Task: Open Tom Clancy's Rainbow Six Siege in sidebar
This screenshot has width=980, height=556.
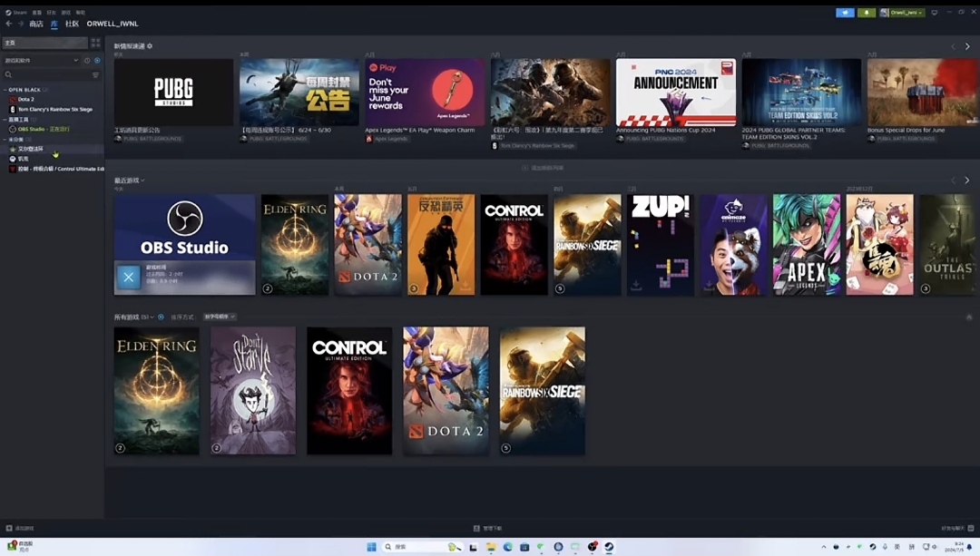Action: [x=55, y=110]
